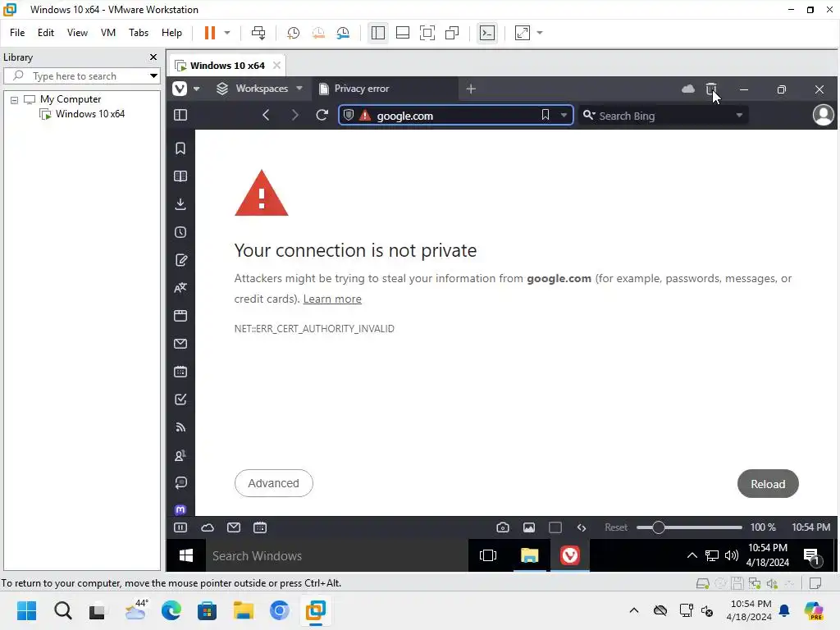The image size is (840, 630).
Task: Collapse the My Computer tree node
Action: 15,99
